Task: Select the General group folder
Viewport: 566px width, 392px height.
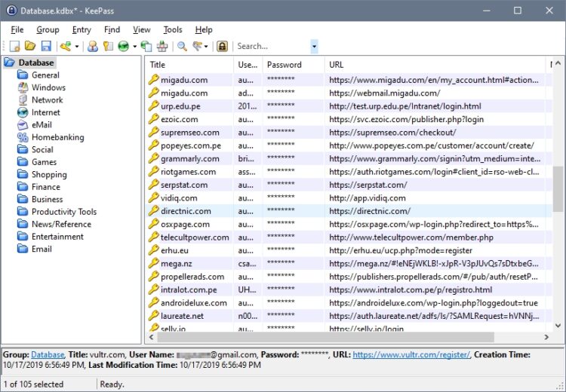Action: coord(45,75)
